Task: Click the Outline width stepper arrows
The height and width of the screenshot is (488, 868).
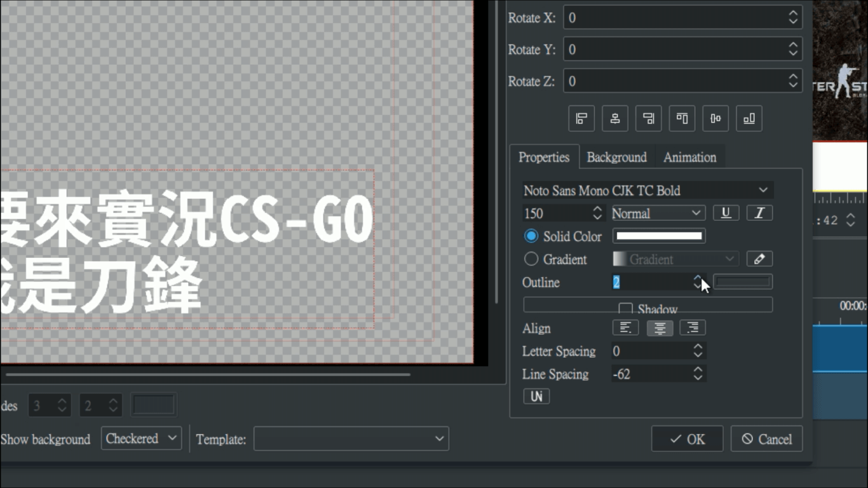Action: 698,281
